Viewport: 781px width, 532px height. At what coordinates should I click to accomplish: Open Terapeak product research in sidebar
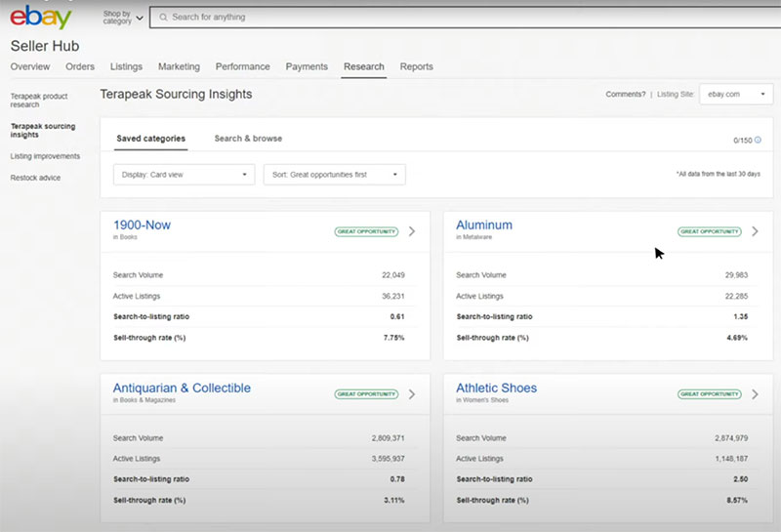click(x=39, y=101)
